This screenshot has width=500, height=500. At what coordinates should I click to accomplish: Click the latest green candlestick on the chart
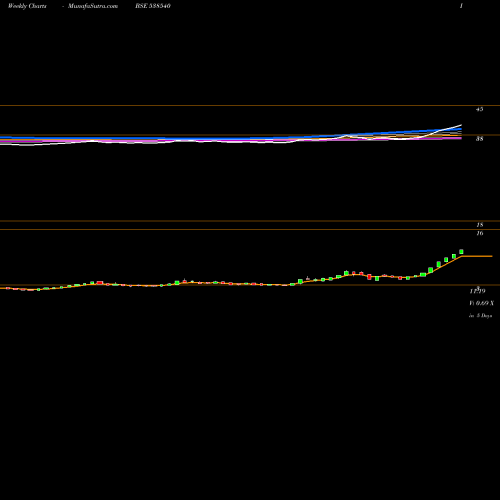point(461,252)
